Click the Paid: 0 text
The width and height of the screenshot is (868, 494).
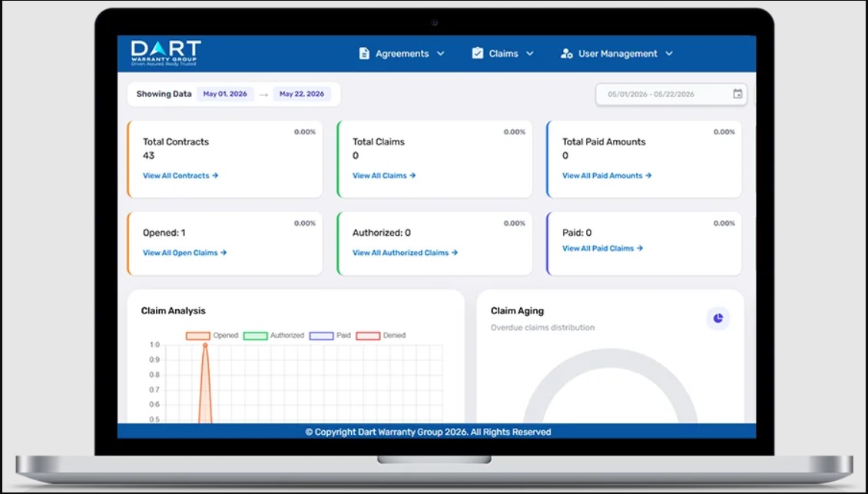pos(577,233)
